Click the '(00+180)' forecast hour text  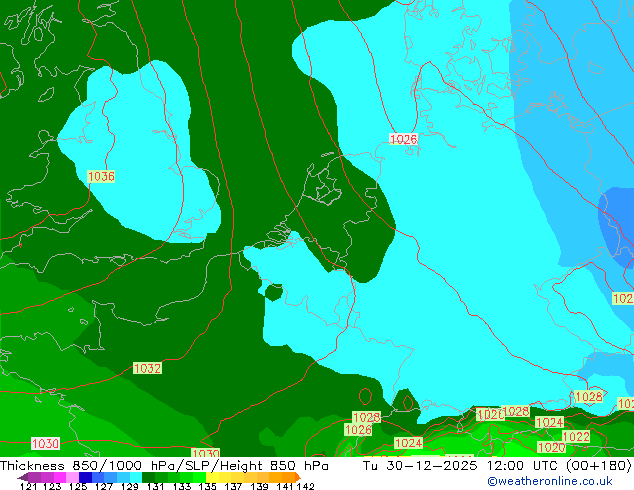click(x=599, y=466)
